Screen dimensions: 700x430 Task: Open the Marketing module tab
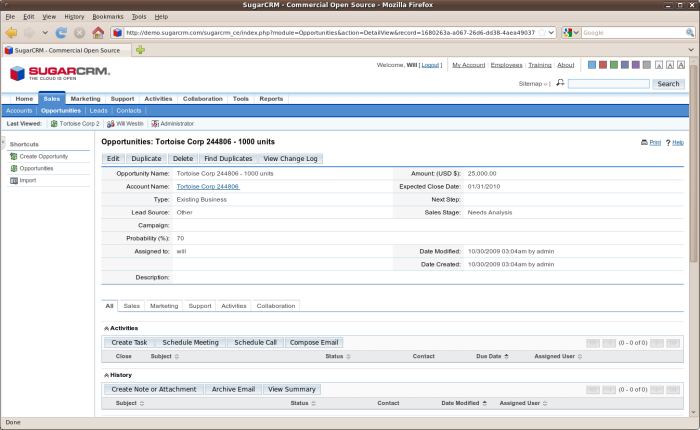click(85, 99)
